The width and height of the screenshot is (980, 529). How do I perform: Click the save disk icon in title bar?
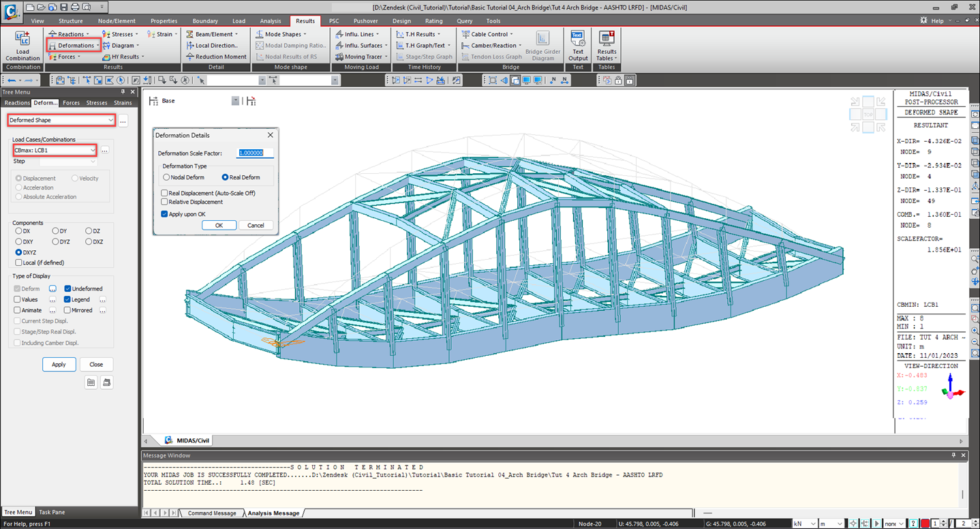[63, 7]
